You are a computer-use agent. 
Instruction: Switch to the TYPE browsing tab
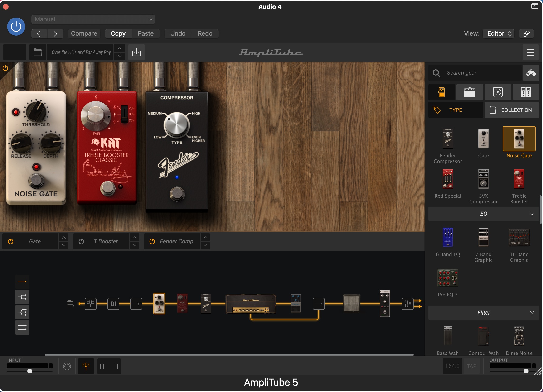(456, 110)
